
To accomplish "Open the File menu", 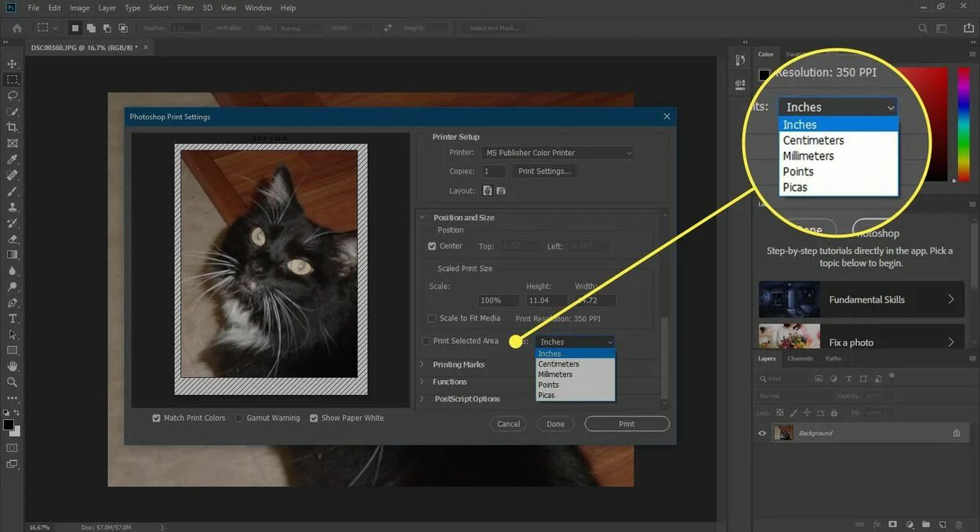I will click(x=34, y=8).
